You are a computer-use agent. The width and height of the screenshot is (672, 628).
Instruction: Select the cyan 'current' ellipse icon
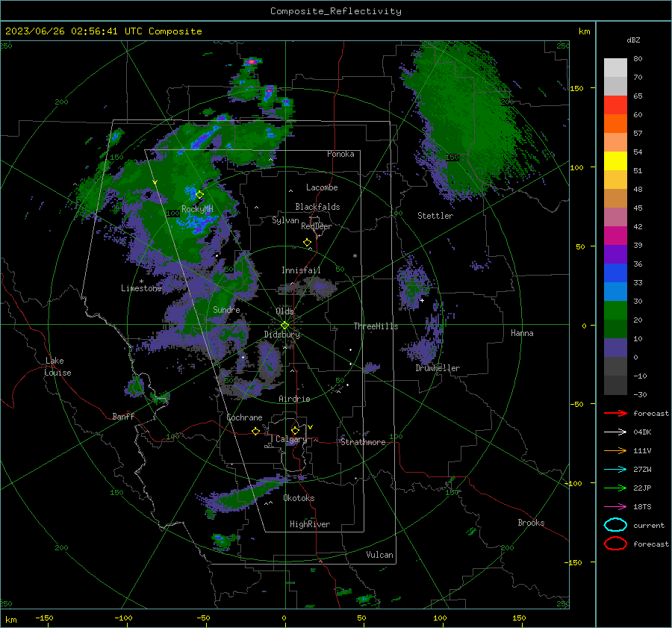615,525
